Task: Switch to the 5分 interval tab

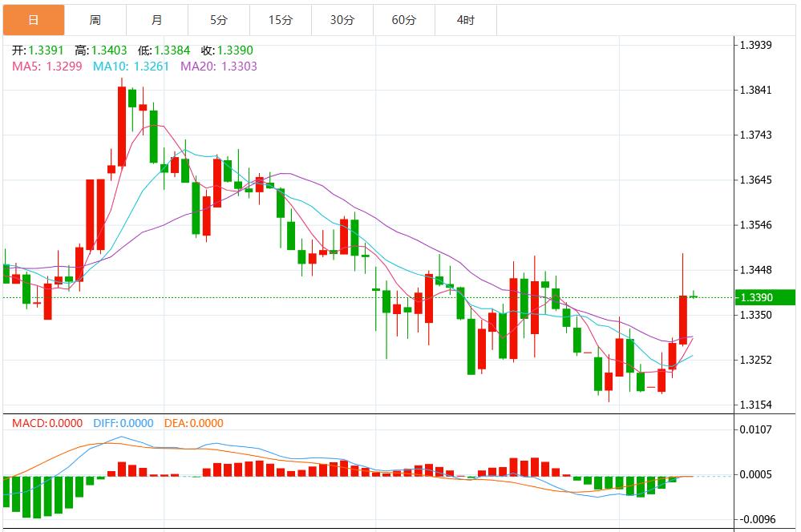Action: coord(219,20)
